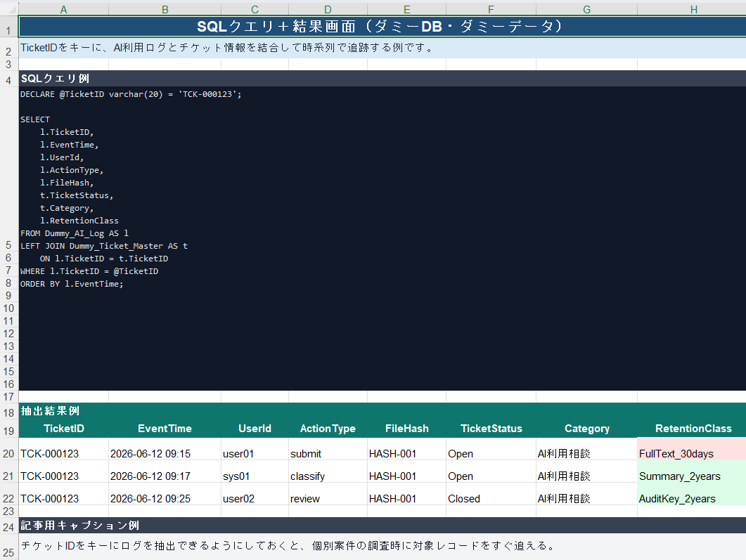Click the 記事用キャプション例 section heading
Image resolution: width=746 pixels, height=560 pixels.
[382, 526]
